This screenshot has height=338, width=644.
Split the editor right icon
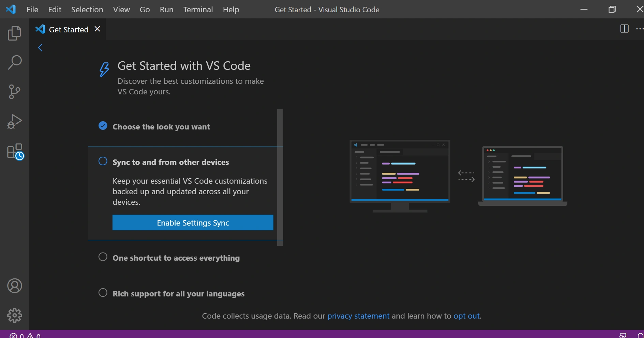624,29
